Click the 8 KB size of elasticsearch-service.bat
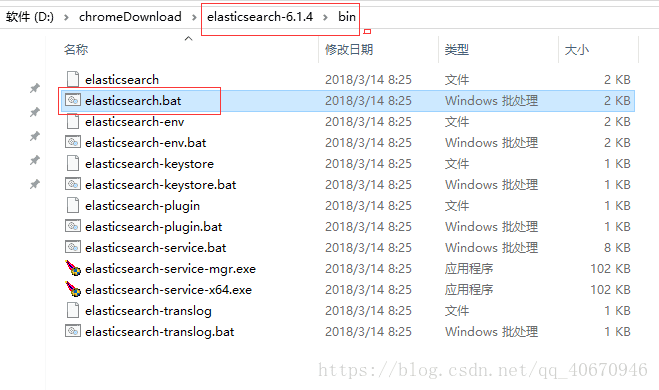659x390 pixels. [617, 248]
